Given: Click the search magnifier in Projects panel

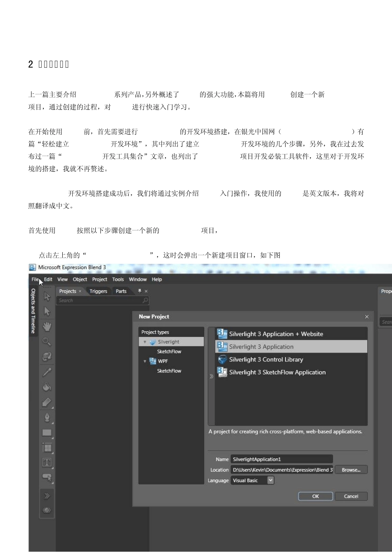Looking at the screenshot, I should point(145,301).
